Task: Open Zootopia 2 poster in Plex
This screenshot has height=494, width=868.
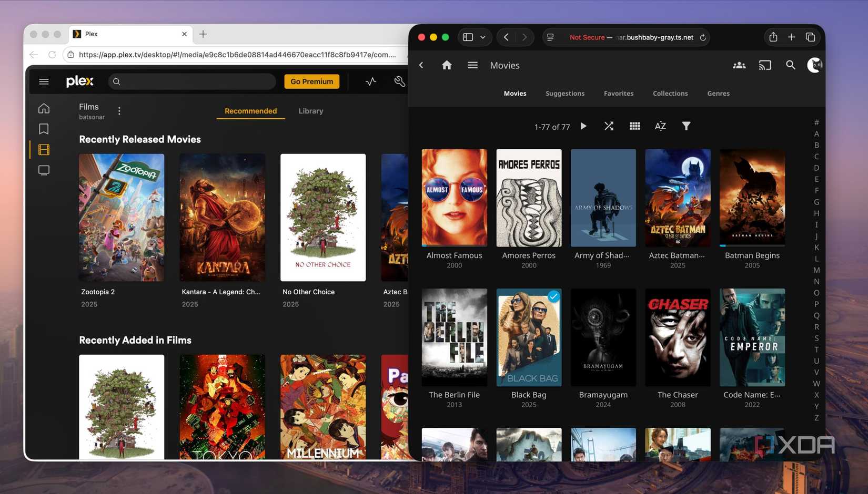Action: [122, 217]
